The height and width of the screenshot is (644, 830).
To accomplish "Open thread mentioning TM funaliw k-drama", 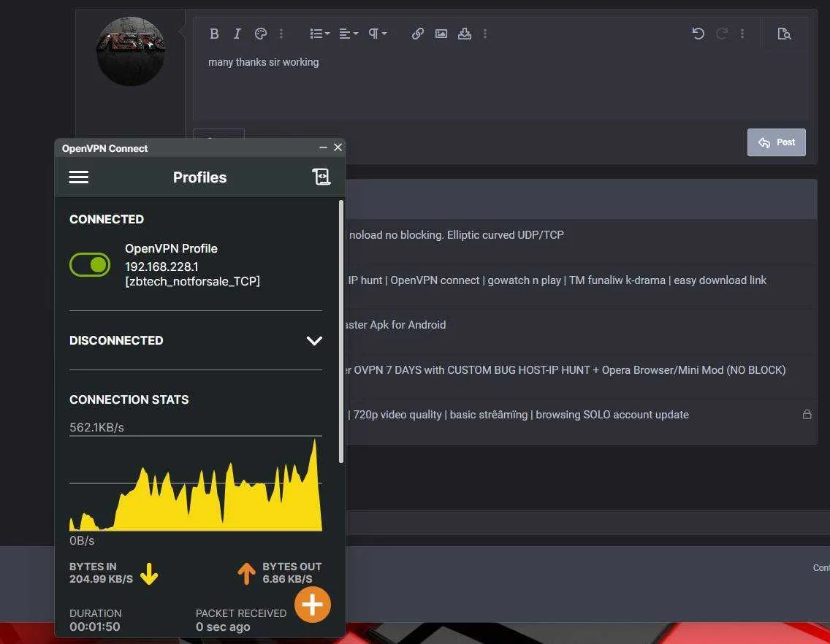I will [557, 280].
